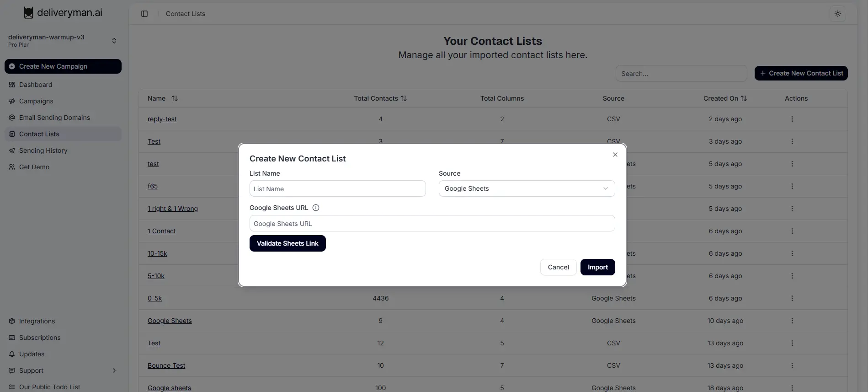Click the Google Sheets URL input field

(x=432, y=224)
